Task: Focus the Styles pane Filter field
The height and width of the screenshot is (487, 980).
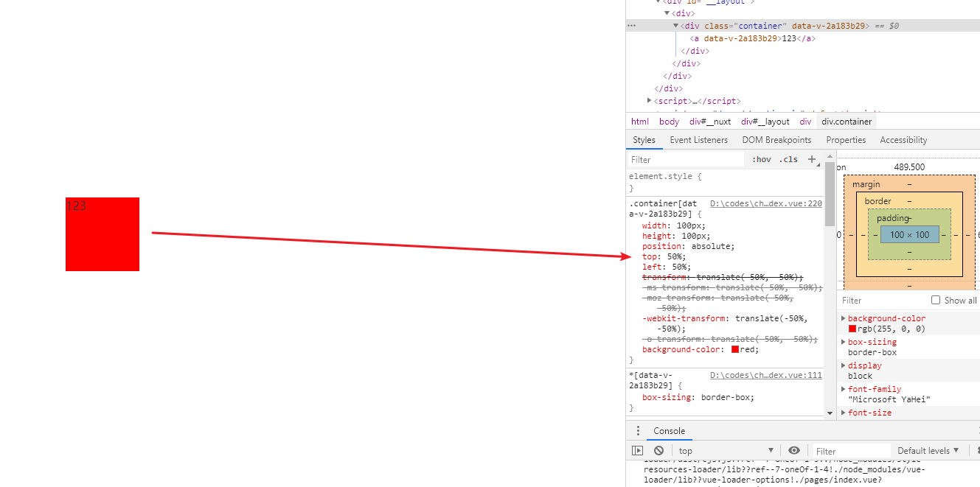Action: (x=686, y=160)
